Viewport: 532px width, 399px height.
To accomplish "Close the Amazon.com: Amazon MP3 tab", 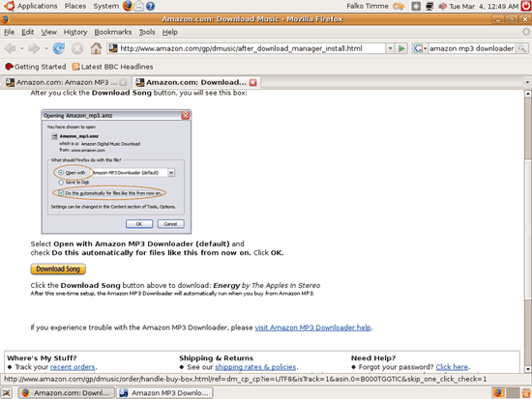I will click(x=123, y=82).
